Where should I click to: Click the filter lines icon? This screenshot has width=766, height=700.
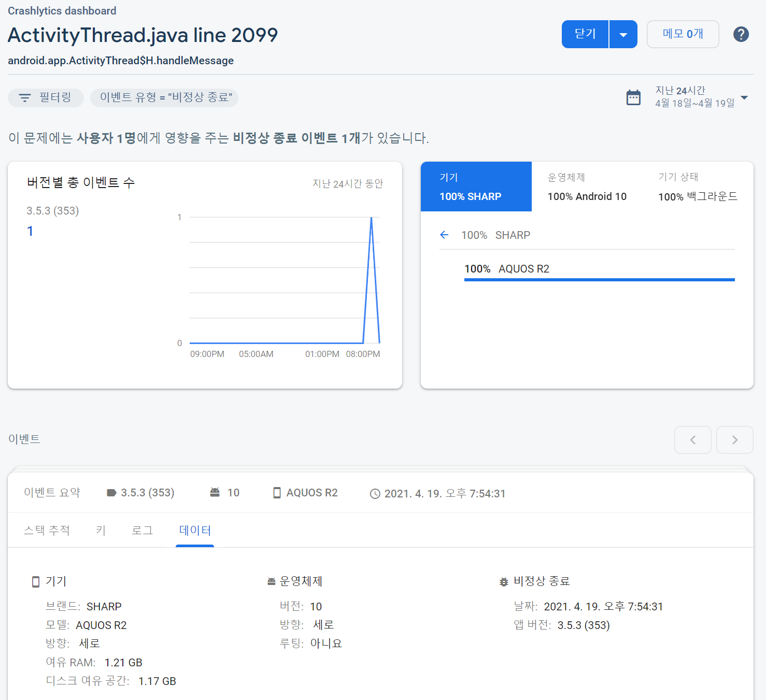pos(25,97)
